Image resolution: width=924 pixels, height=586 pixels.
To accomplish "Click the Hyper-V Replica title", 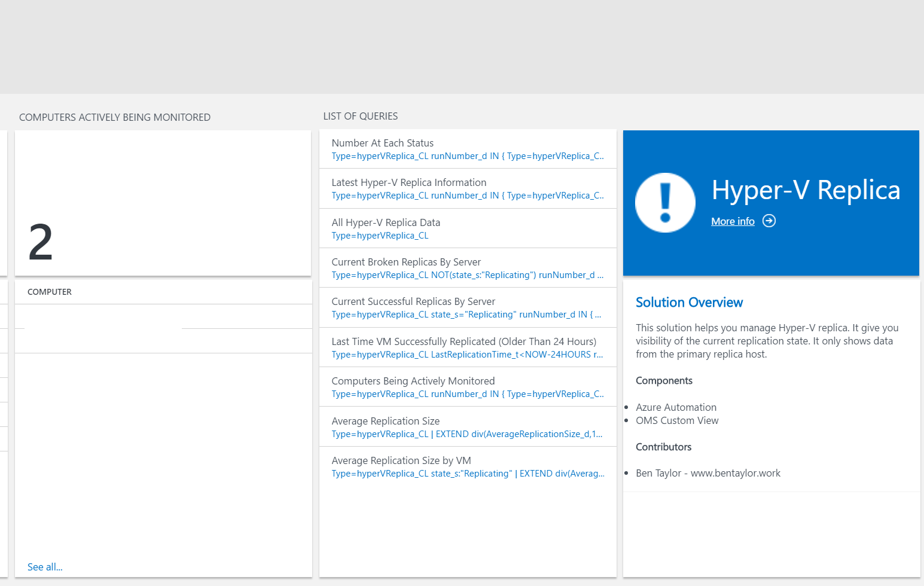I will (806, 190).
